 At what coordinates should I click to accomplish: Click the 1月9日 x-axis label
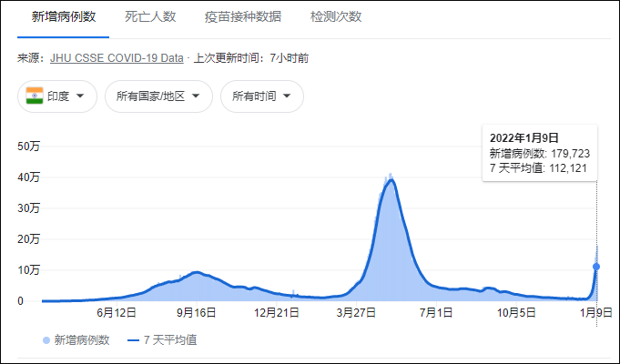(596, 313)
